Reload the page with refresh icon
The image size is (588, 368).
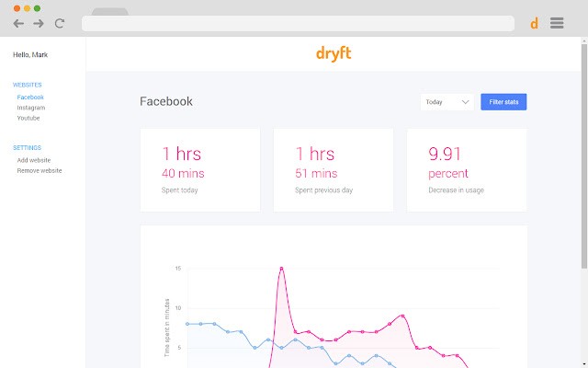[x=60, y=23]
